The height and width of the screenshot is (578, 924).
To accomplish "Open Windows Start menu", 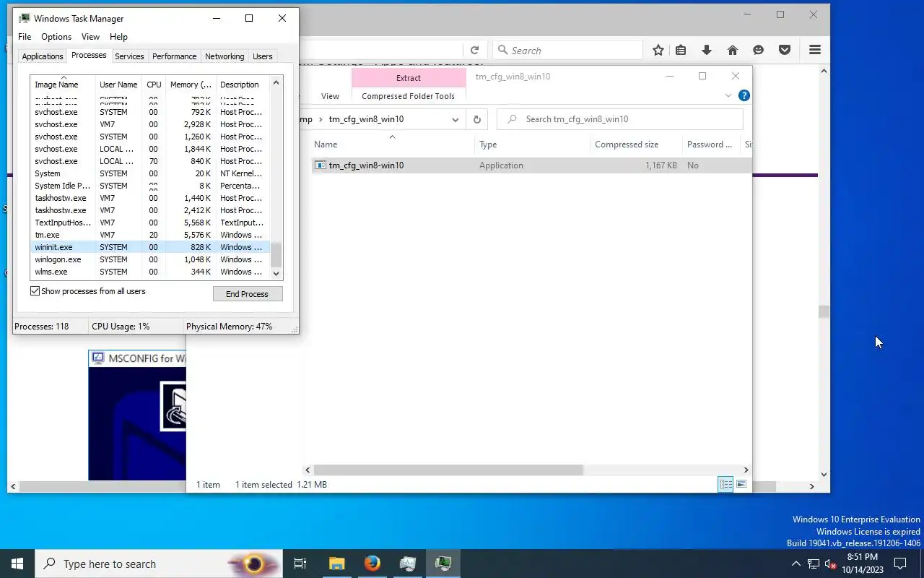I will pos(17,564).
